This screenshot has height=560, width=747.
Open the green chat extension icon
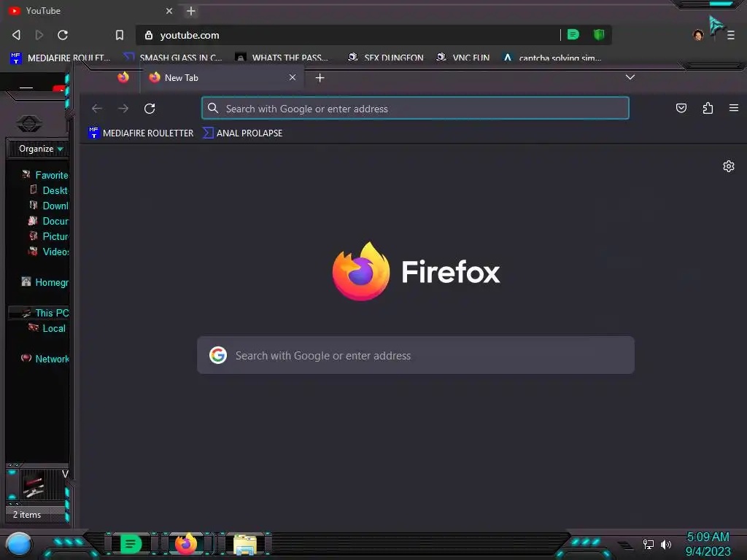[573, 34]
